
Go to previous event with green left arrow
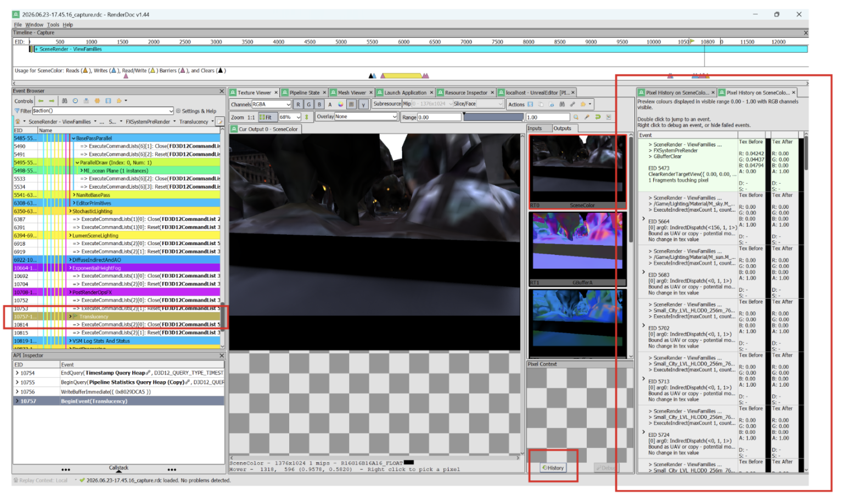click(41, 101)
